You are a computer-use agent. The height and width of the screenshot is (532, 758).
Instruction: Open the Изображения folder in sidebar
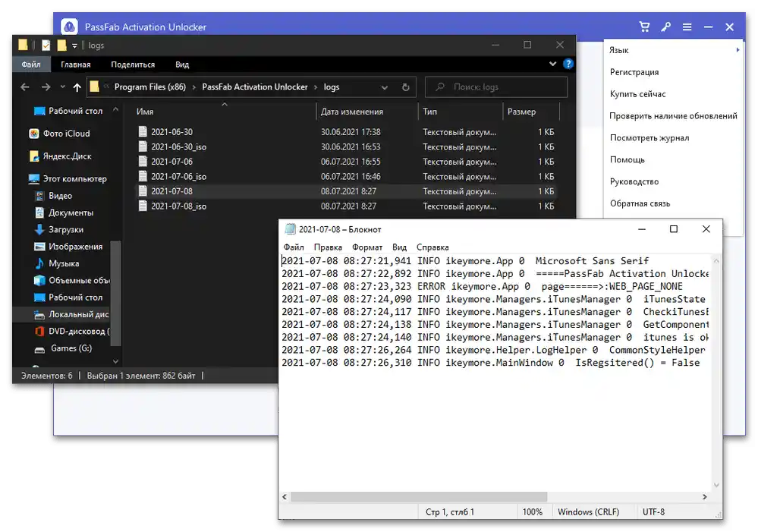click(68, 247)
